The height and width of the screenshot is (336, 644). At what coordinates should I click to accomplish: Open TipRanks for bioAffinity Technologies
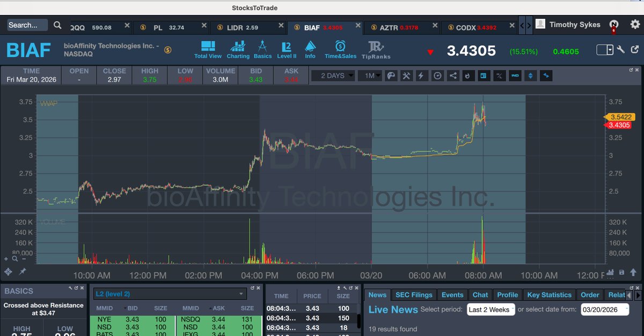(x=376, y=48)
